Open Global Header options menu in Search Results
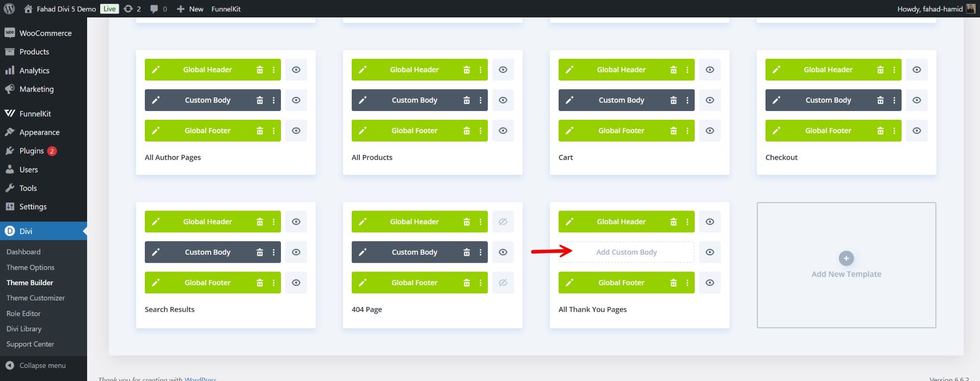Screen dimensions: 980x381 pyautogui.click(x=273, y=222)
